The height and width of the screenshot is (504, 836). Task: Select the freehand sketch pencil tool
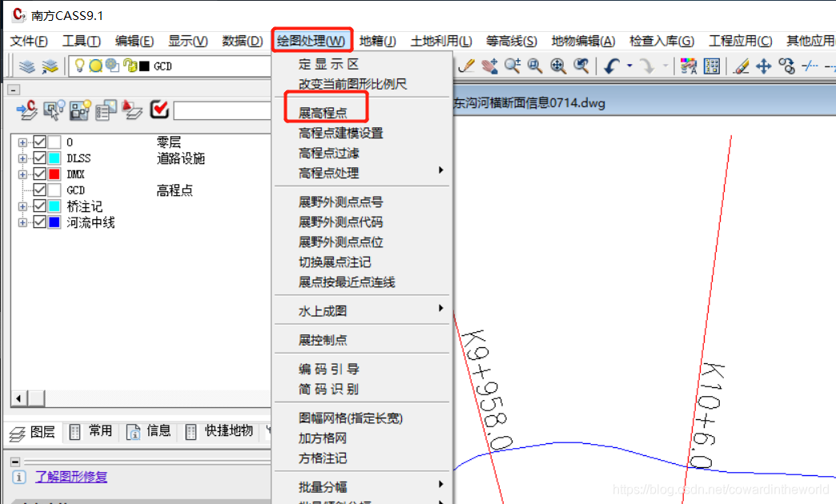coord(467,66)
